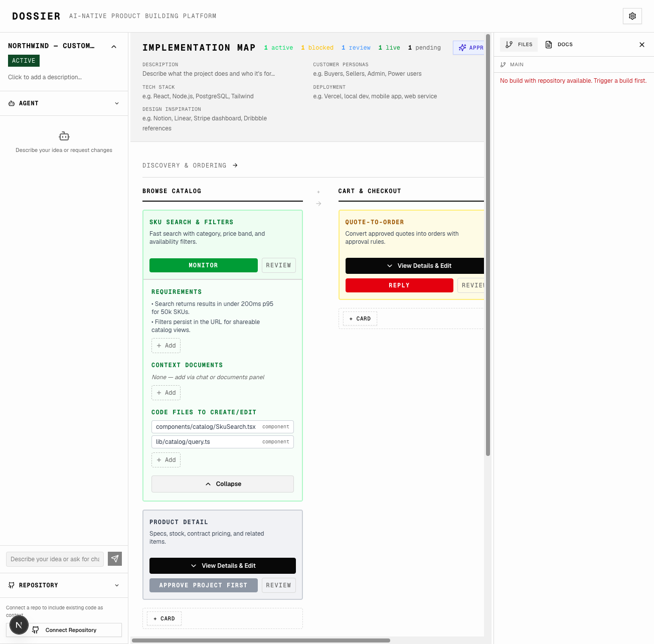Click the green Monitor button
The image size is (654, 644).
[204, 265]
